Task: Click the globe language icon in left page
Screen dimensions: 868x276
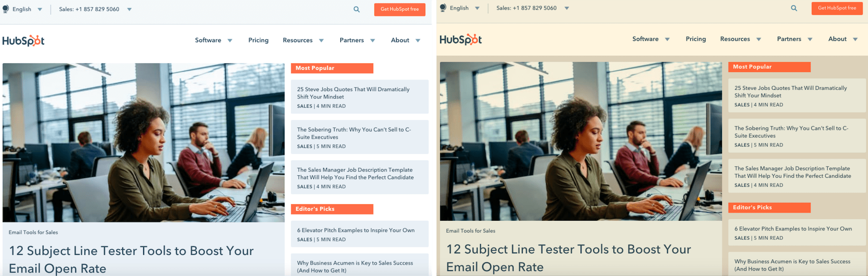Action: coord(5,9)
